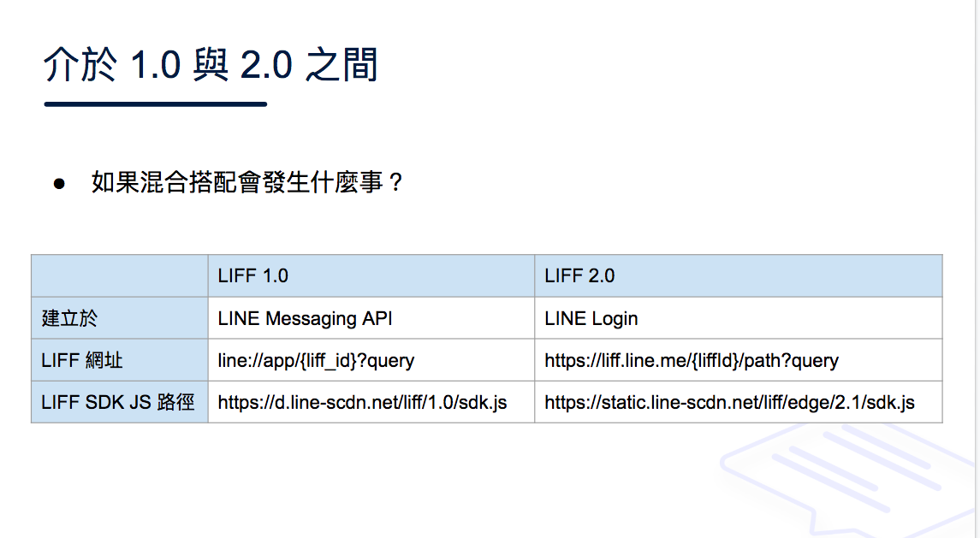The width and height of the screenshot is (980, 538).
Task: Open the d.line-scdn.net liff 1.0 sdk.js link
Action: 362,402
